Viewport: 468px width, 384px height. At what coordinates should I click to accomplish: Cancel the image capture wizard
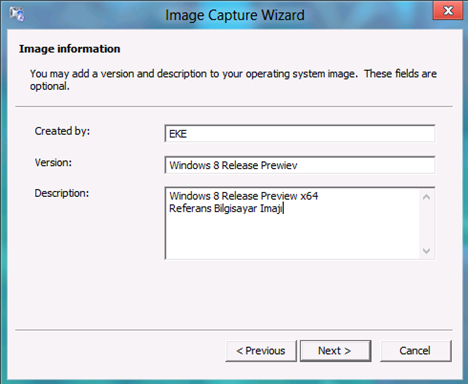(x=415, y=351)
